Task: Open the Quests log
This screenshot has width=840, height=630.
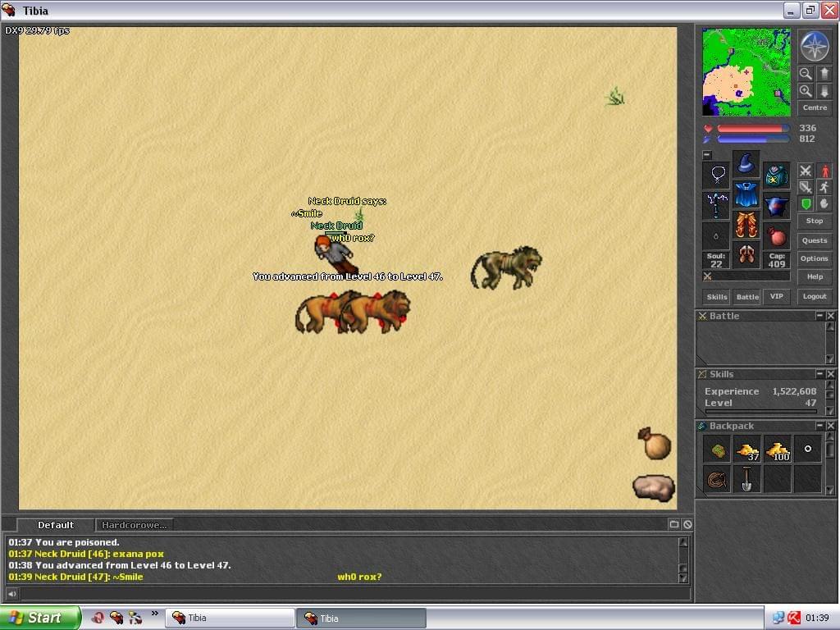Action: 815,240
